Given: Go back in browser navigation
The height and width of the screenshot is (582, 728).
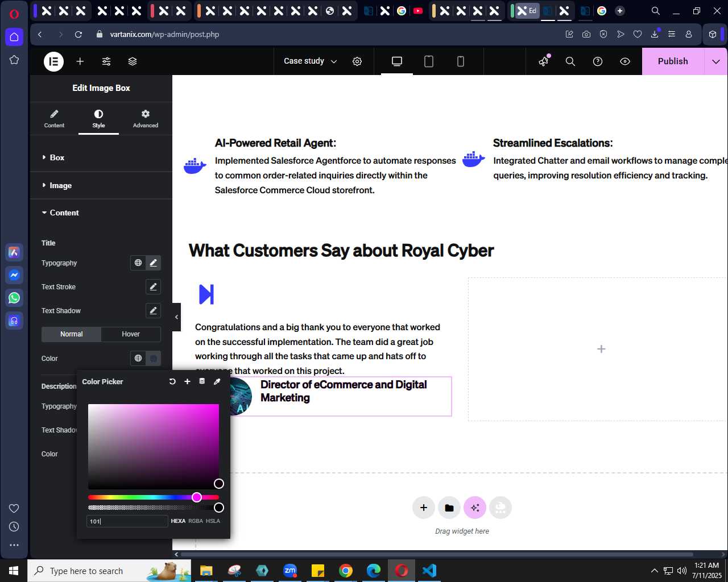Looking at the screenshot, I should [x=40, y=34].
